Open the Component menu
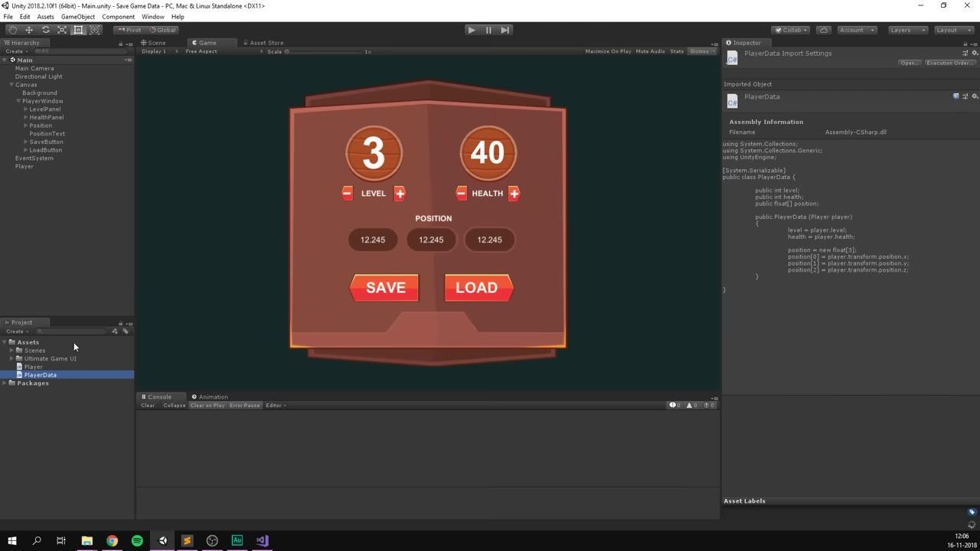Screen dimensions: 980x551 118,17
